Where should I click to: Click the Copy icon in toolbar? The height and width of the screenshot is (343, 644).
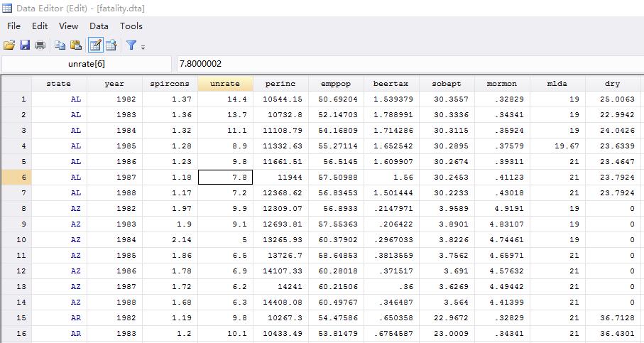click(x=60, y=45)
